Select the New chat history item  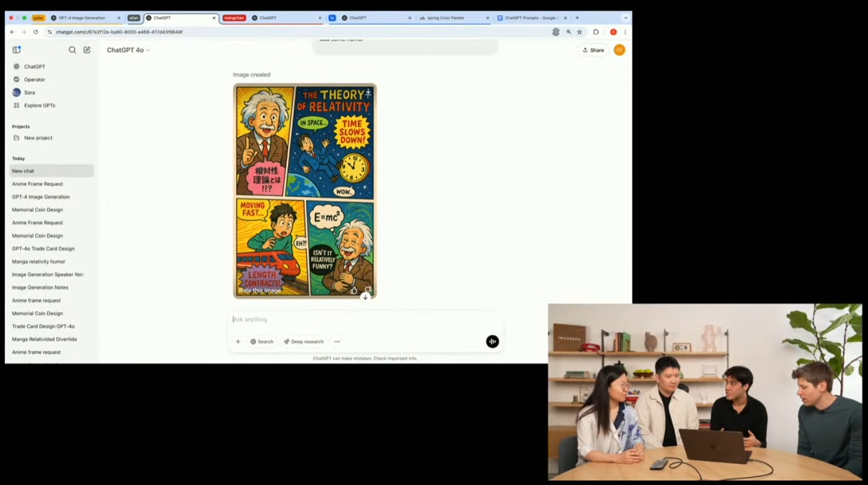point(52,171)
